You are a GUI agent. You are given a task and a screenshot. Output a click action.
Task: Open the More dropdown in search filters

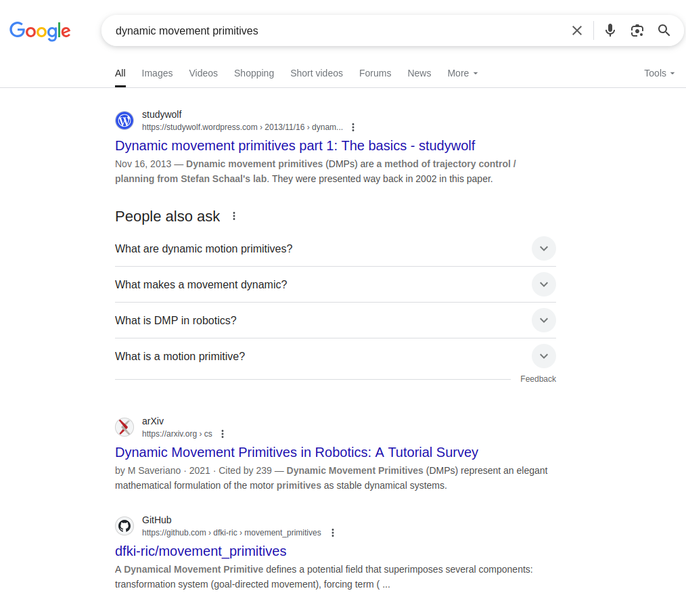463,73
